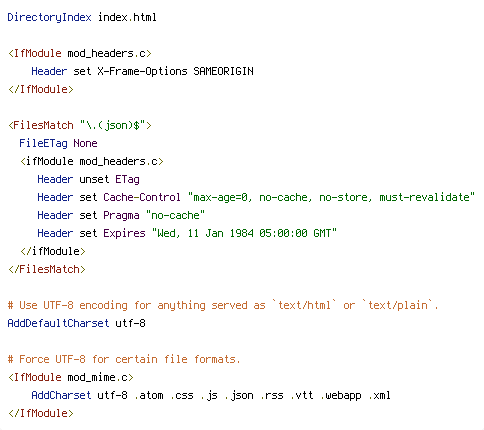
Task: Click the .webapp extension in AddCharset
Action: click(x=341, y=396)
